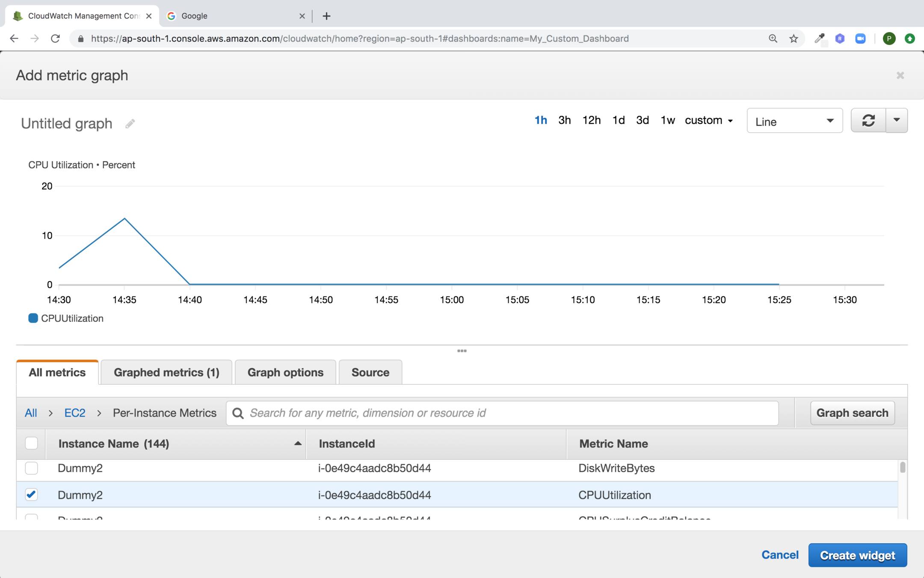The width and height of the screenshot is (924, 578).
Task: Bookmark page with the star icon
Action: tap(794, 39)
